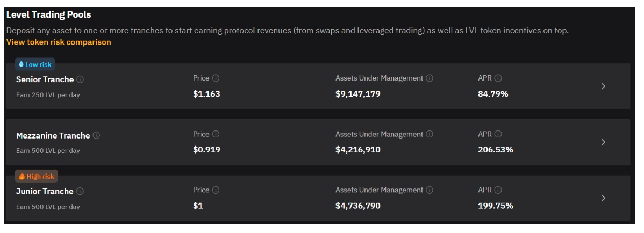Click Price info icon in Junior Tranche row
This screenshot has width=644, height=233.
point(216,190)
